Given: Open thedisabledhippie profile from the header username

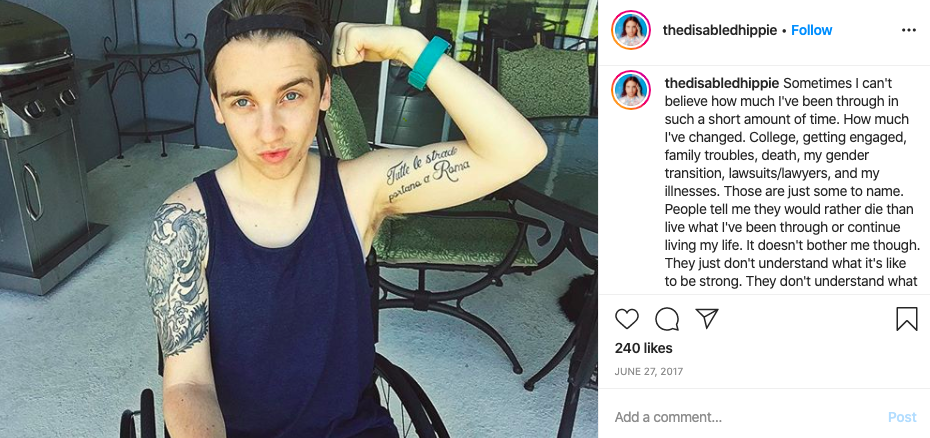Looking at the screenshot, I should click(719, 30).
